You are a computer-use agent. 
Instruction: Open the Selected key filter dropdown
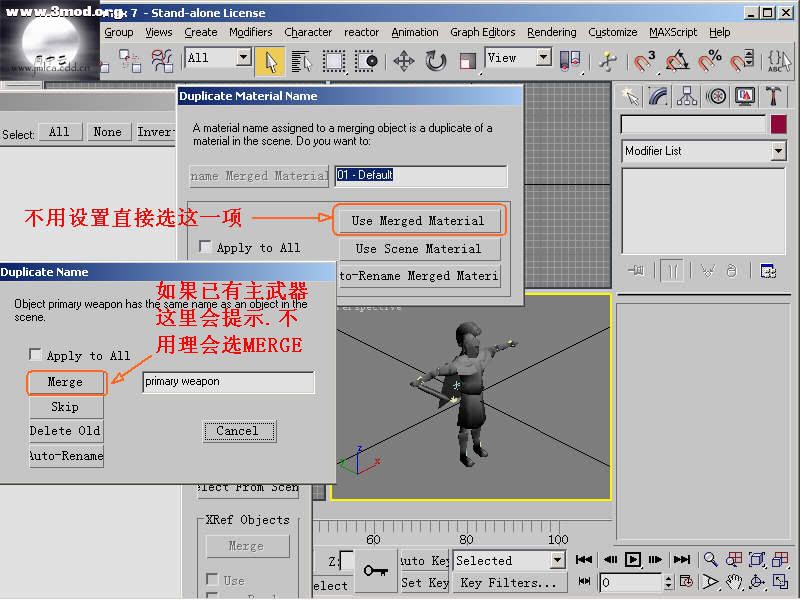(557, 561)
